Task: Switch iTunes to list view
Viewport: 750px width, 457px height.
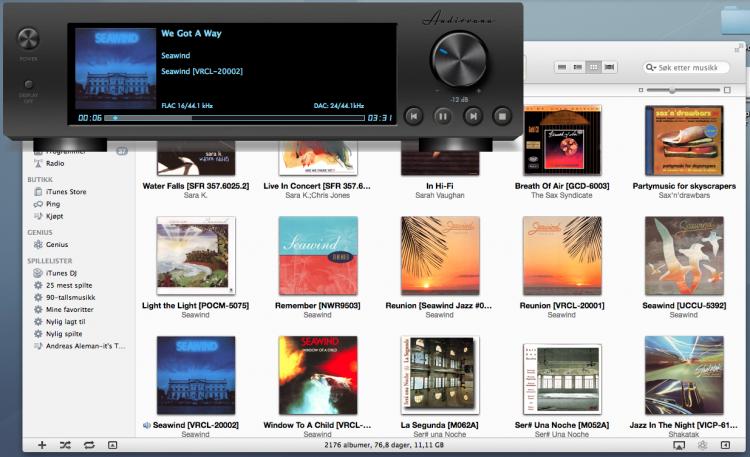Action: click(x=562, y=67)
